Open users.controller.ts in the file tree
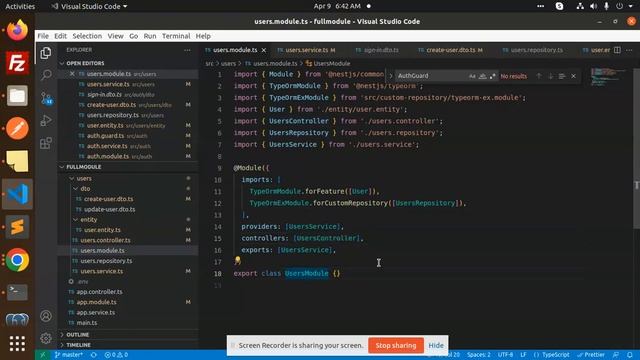Image resolution: width=640 pixels, height=360 pixels. 105,240
